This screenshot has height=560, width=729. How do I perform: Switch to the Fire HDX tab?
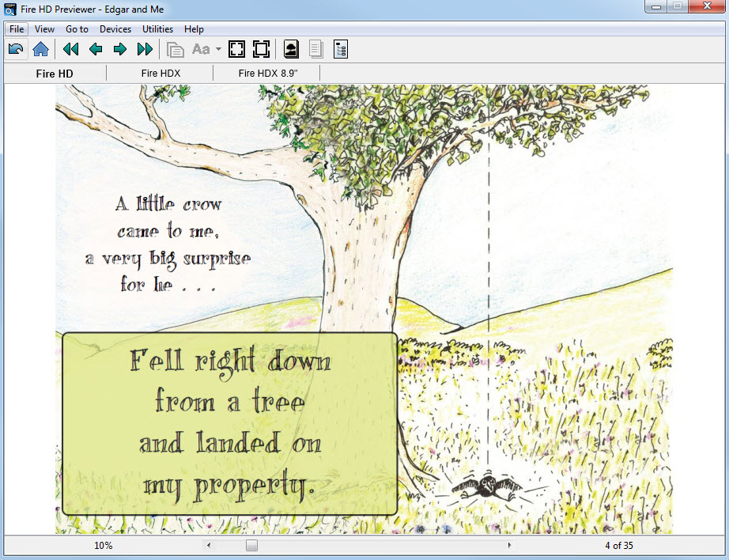click(x=161, y=73)
